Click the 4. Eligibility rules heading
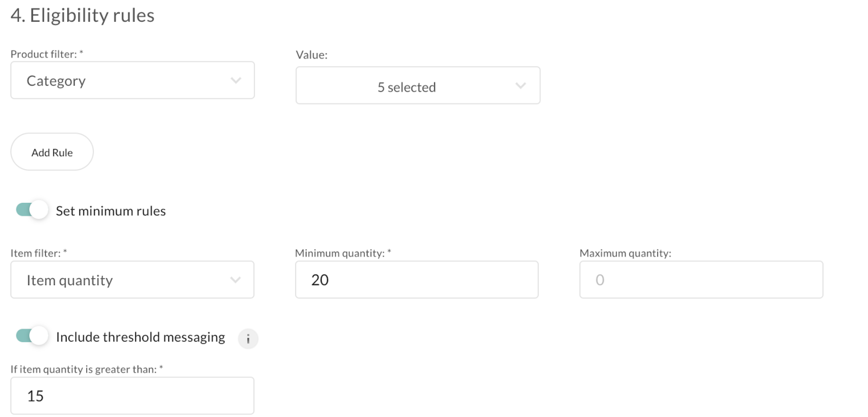Image resolution: width=868 pixels, height=417 pixels. 82,15
